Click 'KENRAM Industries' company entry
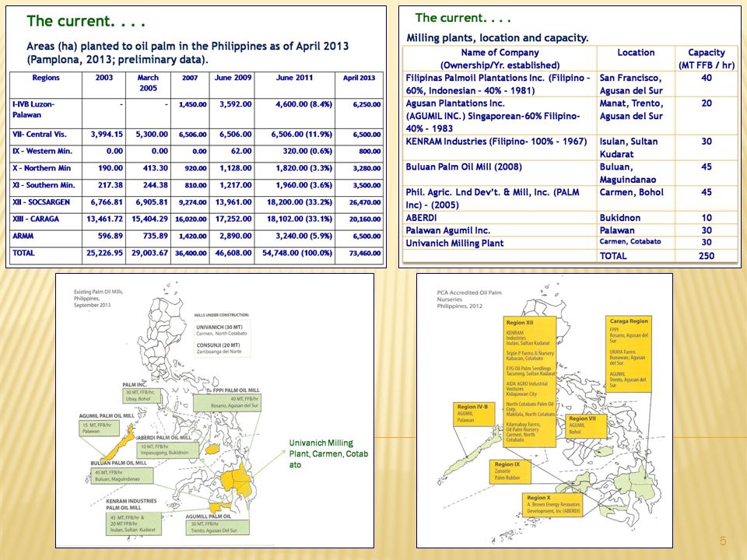This screenshot has height=560, width=747. (496, 142)
